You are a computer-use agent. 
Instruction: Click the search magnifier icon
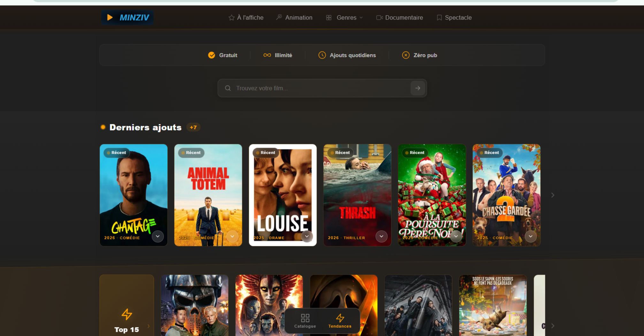click(x=228, y=88)
